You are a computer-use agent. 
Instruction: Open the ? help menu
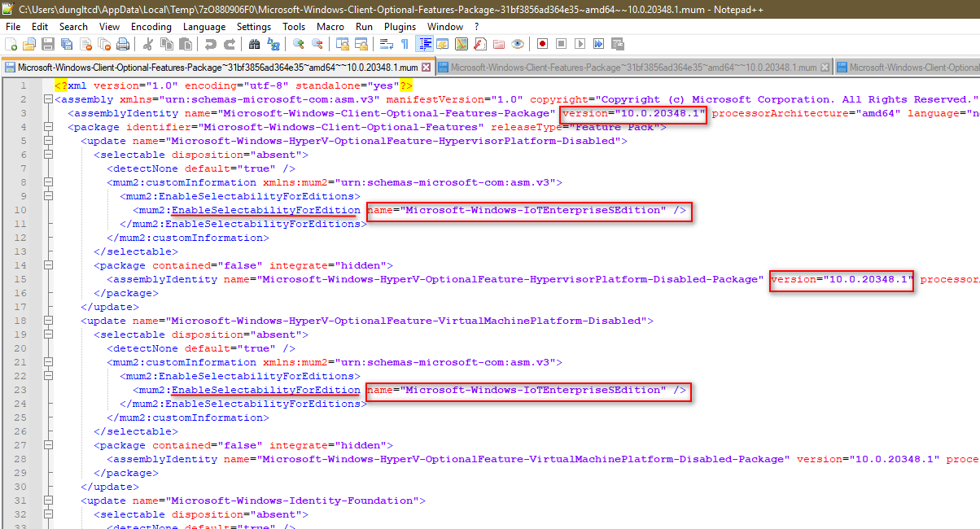tap(477, 26)
